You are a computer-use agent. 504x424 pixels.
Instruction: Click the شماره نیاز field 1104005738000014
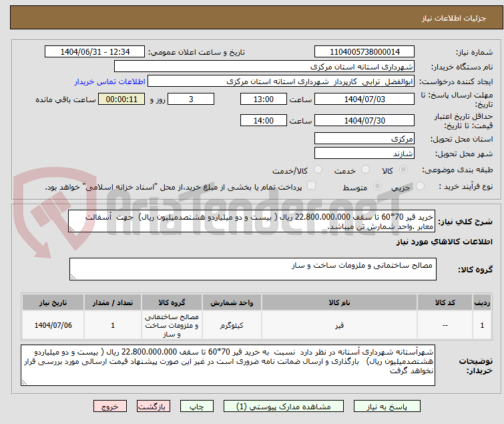click(364, 52)
